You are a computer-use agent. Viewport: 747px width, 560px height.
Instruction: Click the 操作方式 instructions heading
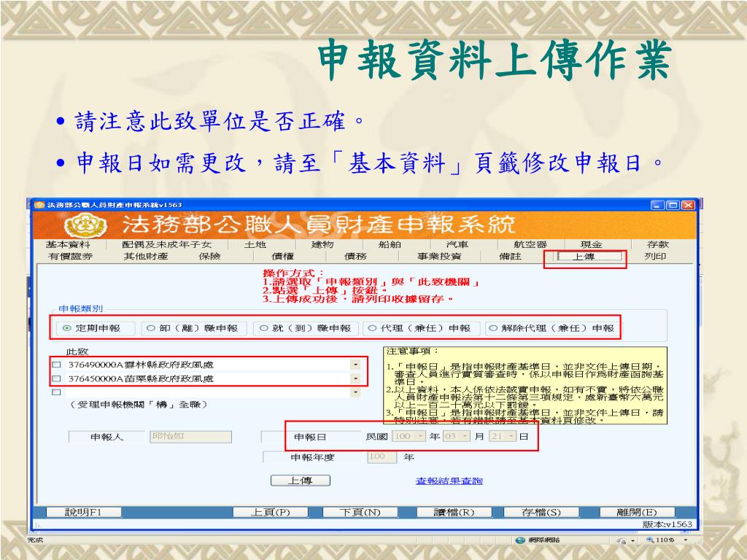pos(293,273)
